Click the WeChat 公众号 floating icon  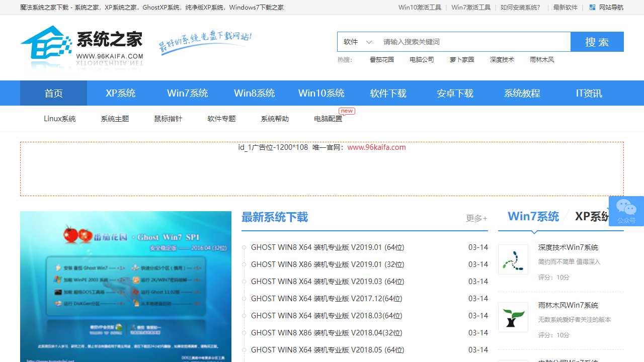(x=626, y=210)
